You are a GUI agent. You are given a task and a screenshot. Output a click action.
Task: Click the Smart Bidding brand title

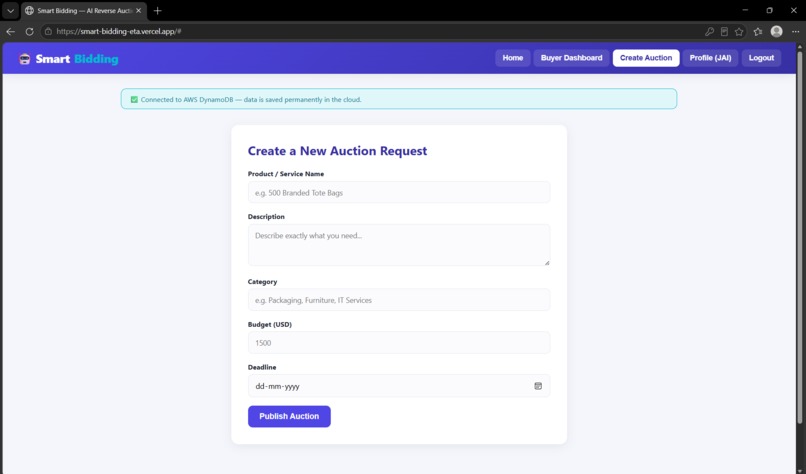tap(77, 59)
